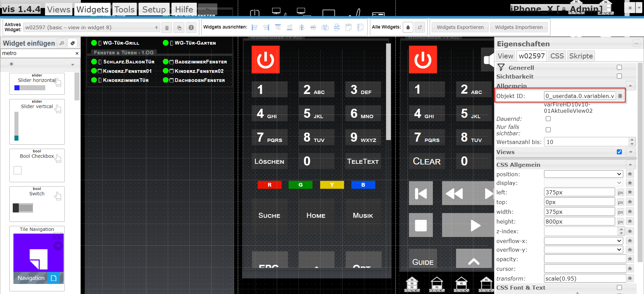This screenshot has height=294, width=644.
Task: Click the filter funnel icon in Eigenschaften
Action: tap(501, 67)
